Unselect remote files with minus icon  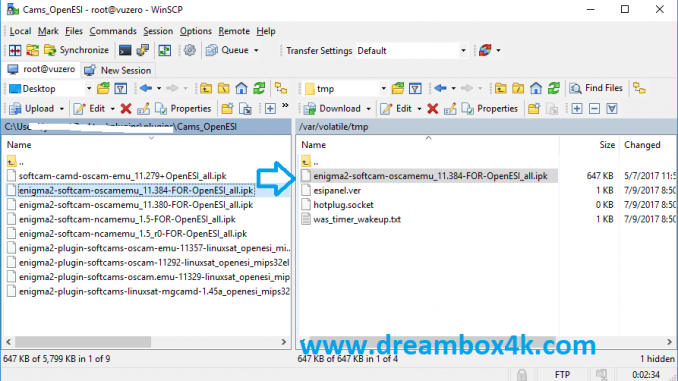[x=595, y=109]
